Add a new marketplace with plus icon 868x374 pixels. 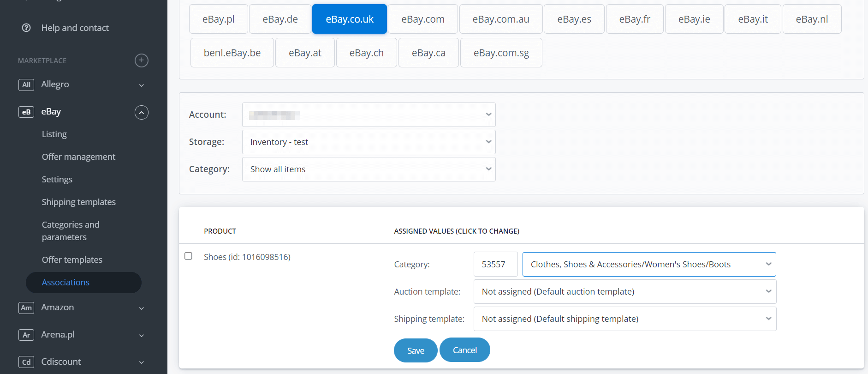142,60
